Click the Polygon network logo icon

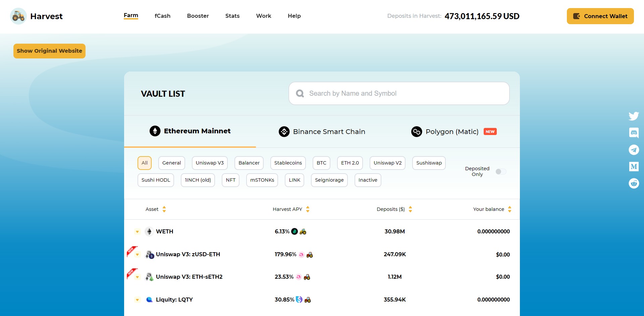point(417,132)
